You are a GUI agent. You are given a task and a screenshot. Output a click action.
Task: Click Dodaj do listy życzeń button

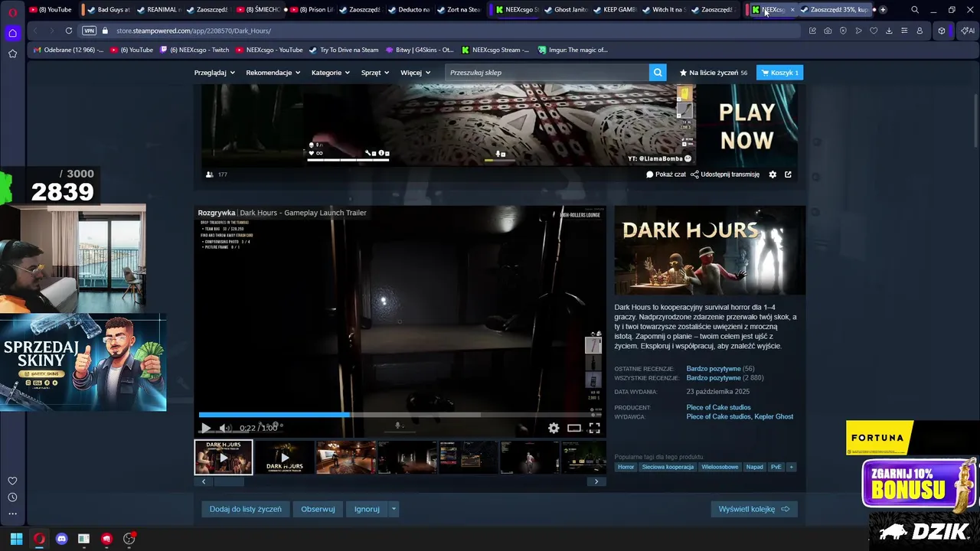(x=245, y=509)
